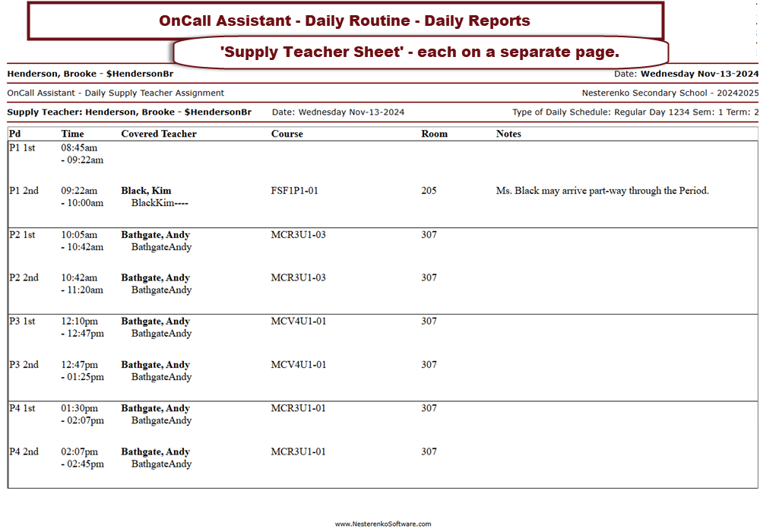Click the MCR3U1-03 course in P2 1st row
Image resolution: width=760 pixels, height=532 pixels.
[298, 235]
